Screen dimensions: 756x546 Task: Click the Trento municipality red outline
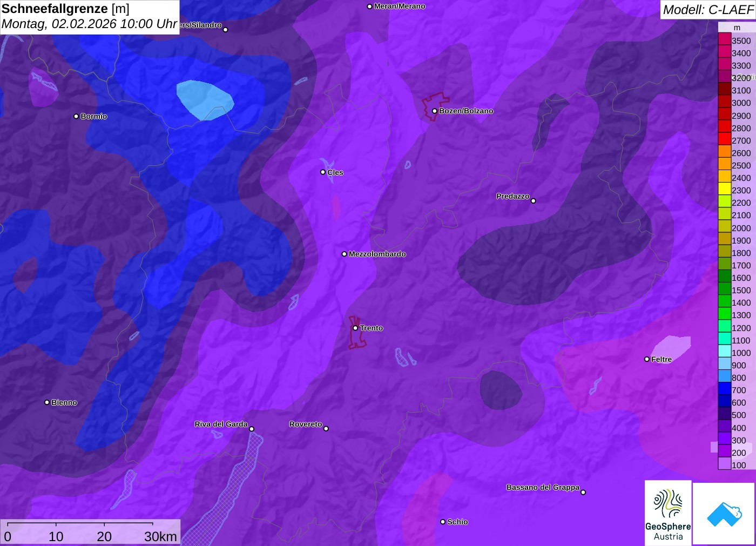point(356,333)
